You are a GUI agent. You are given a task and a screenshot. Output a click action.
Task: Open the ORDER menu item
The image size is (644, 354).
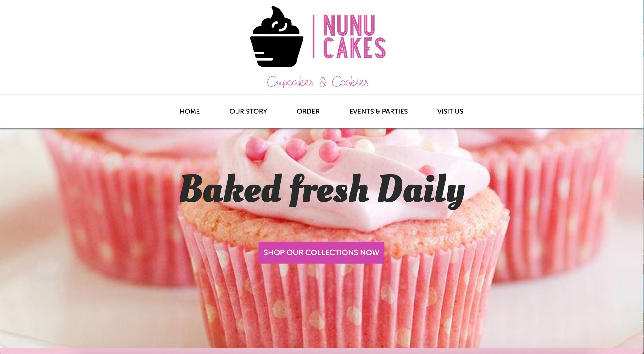coord(308,111)
